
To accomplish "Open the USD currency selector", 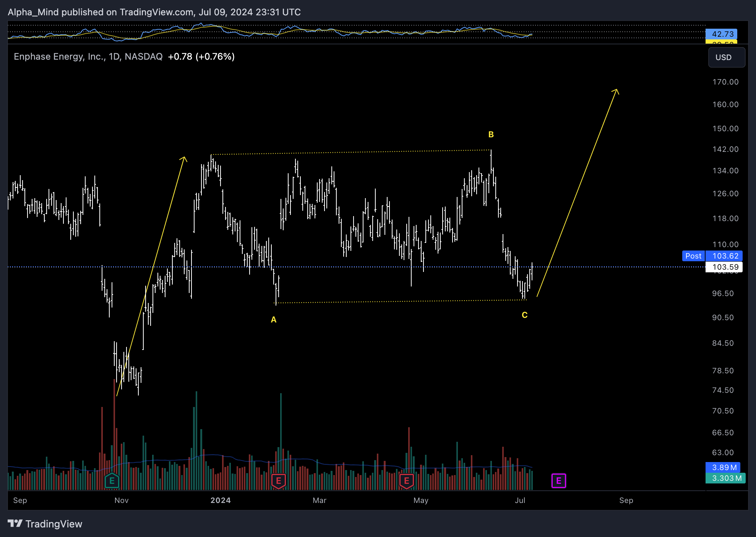I will pyautogui.click(x=727, y=57).
